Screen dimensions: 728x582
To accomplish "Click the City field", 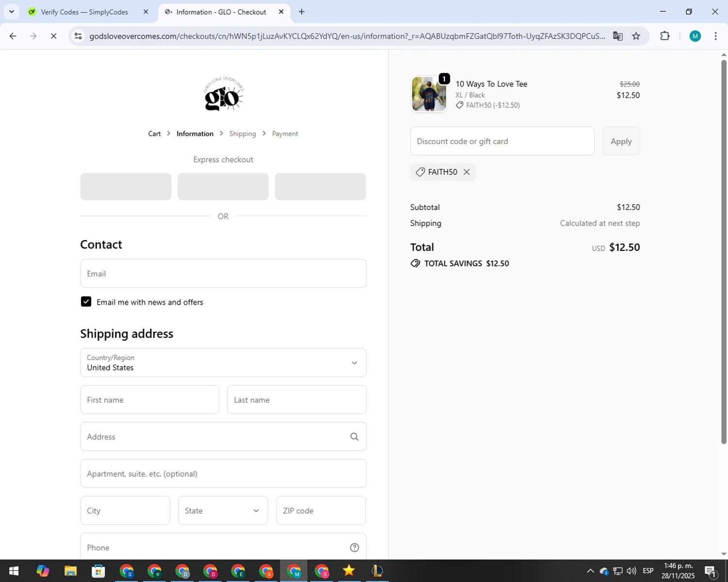I will [125, 510].
